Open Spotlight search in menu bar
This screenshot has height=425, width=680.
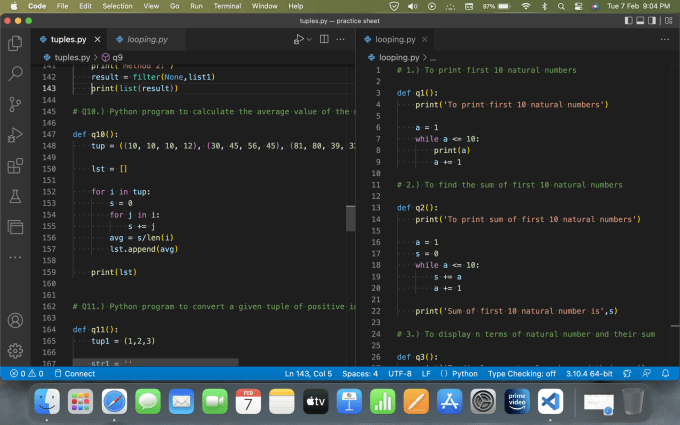point(561,6)
